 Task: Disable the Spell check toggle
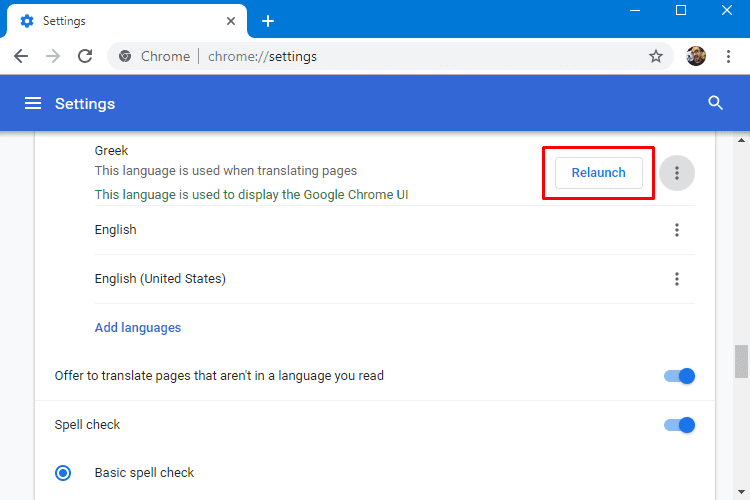(679, 425)
